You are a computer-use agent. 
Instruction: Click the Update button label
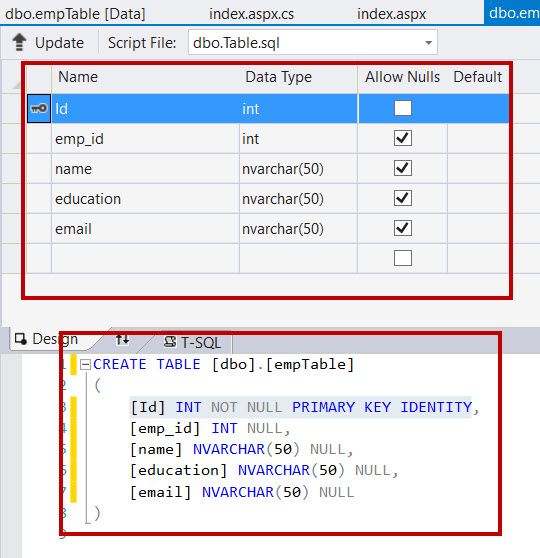[59, 43]
